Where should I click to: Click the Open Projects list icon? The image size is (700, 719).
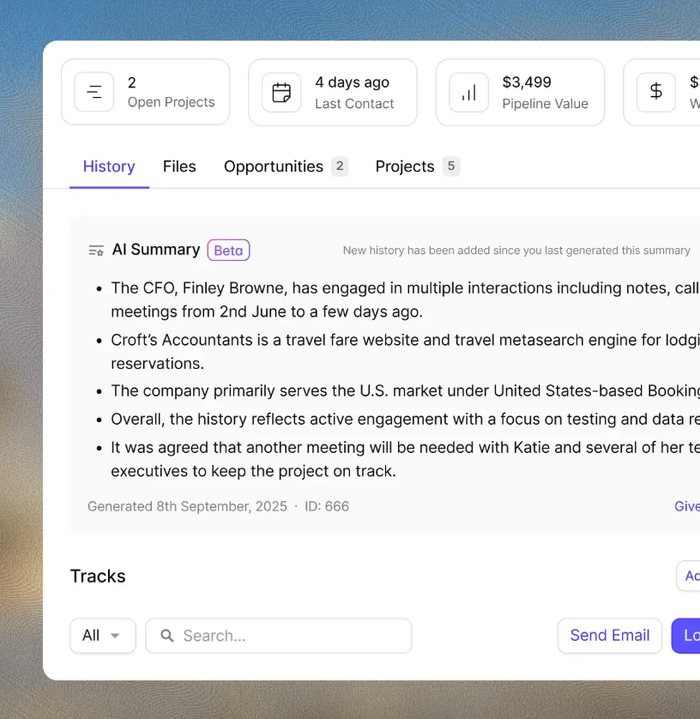(94, 92)
